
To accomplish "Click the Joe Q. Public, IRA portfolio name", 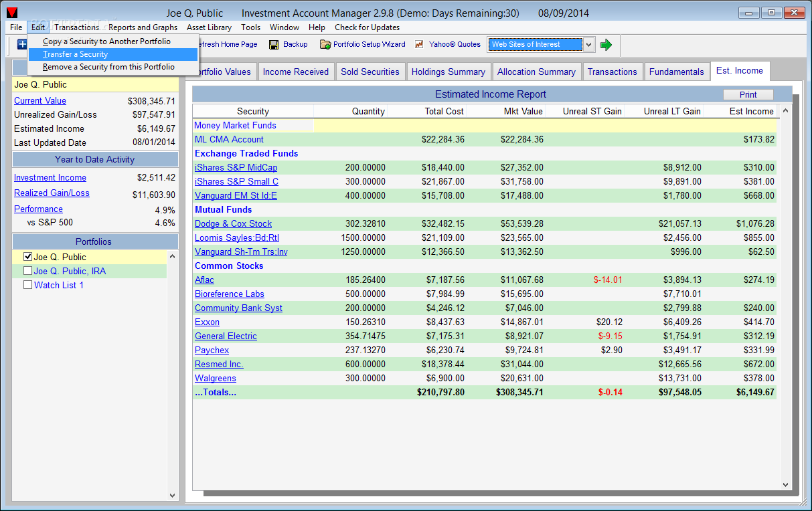I will [70, 271].
